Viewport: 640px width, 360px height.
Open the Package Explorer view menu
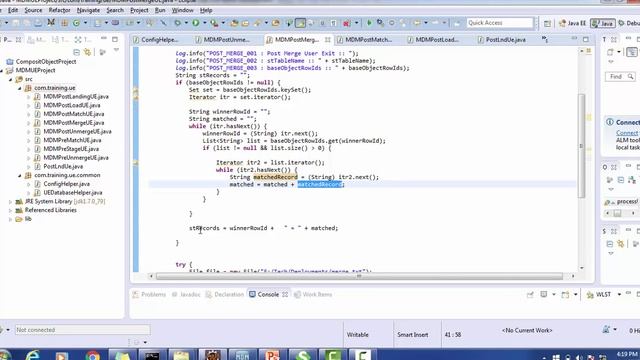116,51
